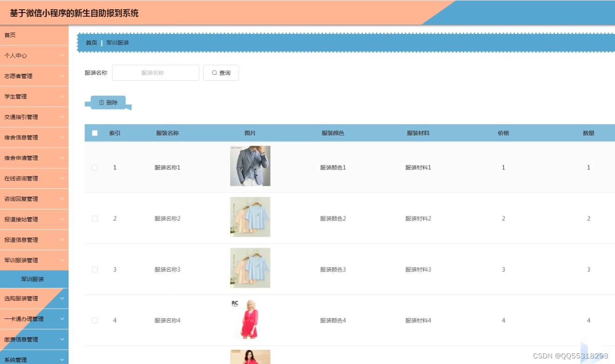Expand the 报道信息管理 sidebar menu
The image size is (615, 364).
click(x=34, y=240)
